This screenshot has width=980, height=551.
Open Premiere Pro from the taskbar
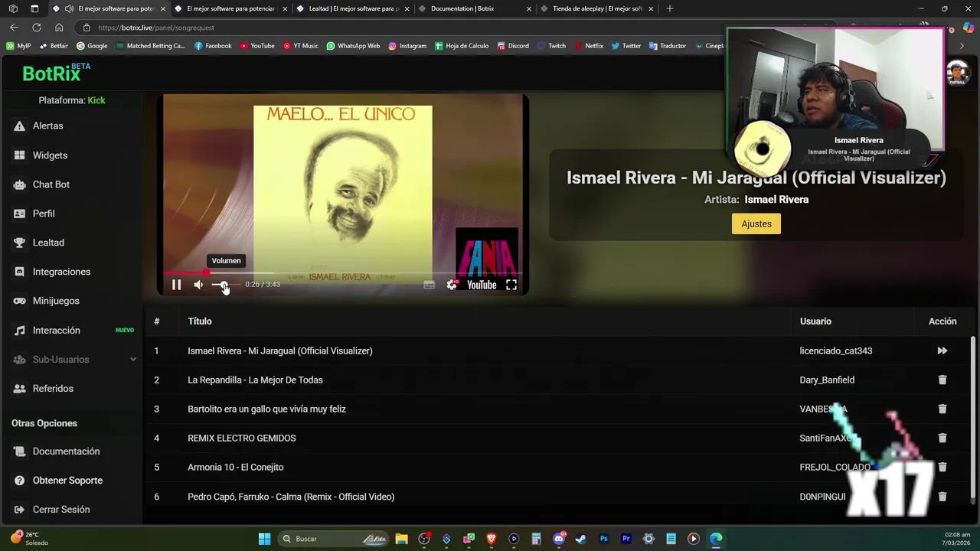pos(626,539)
